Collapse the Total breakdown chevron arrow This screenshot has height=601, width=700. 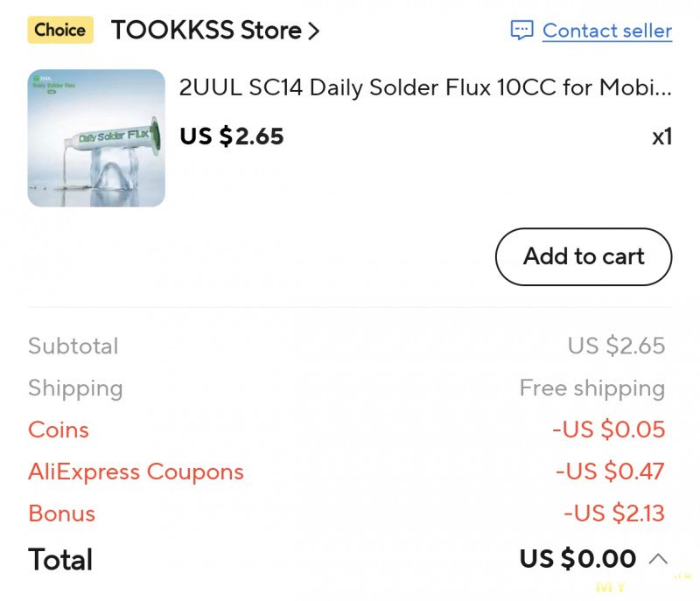[659, 558]
